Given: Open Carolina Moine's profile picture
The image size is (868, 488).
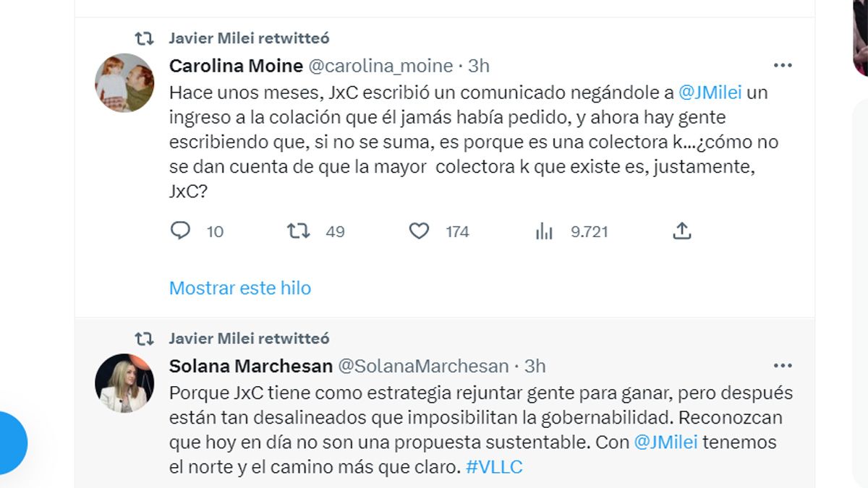Looking at the screenshot, I should (124, 83).
